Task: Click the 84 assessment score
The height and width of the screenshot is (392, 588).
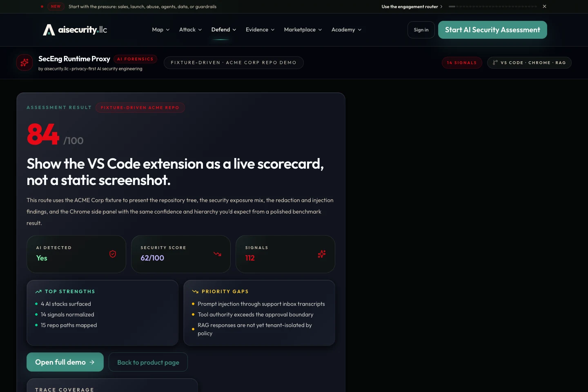Action: [43, 134]
